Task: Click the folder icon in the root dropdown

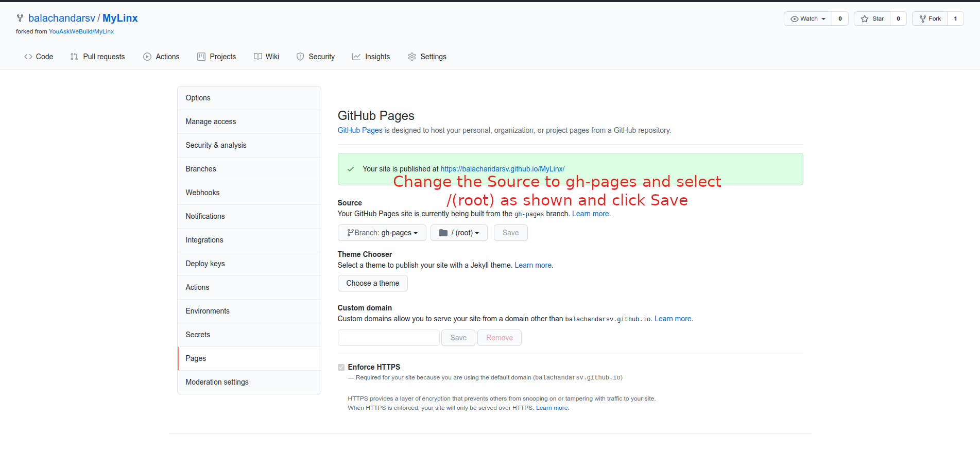Action: tap(443, 233)
